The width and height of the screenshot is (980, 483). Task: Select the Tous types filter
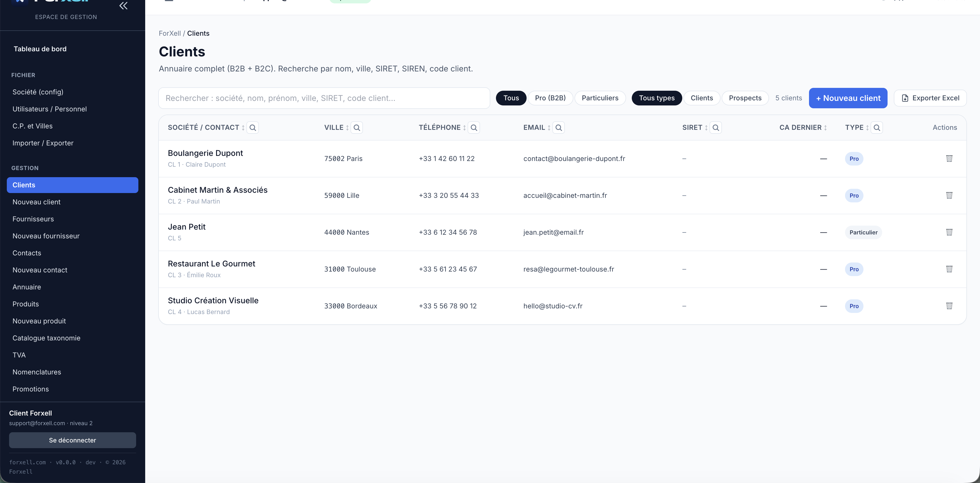pyautogui.click(x=657, y=98)
